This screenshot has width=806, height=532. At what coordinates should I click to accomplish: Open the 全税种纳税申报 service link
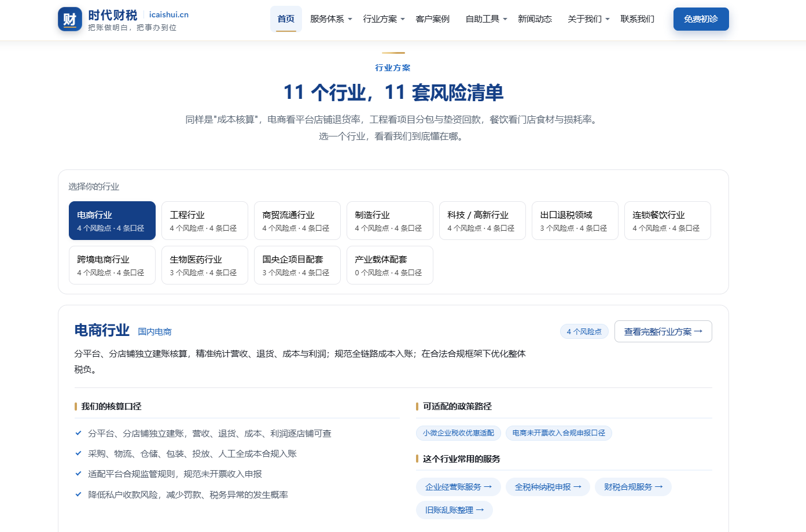coord(548,487)
